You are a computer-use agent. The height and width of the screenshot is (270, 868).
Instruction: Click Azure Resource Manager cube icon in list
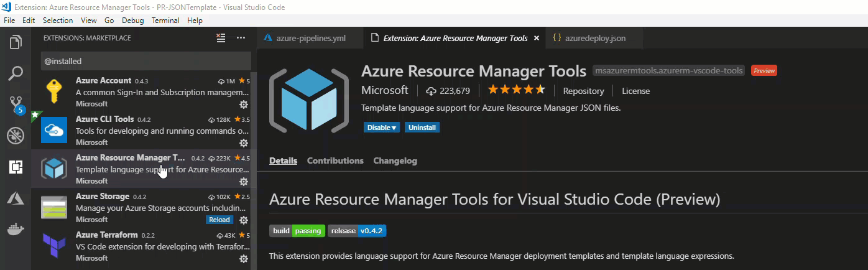[53, 169]
